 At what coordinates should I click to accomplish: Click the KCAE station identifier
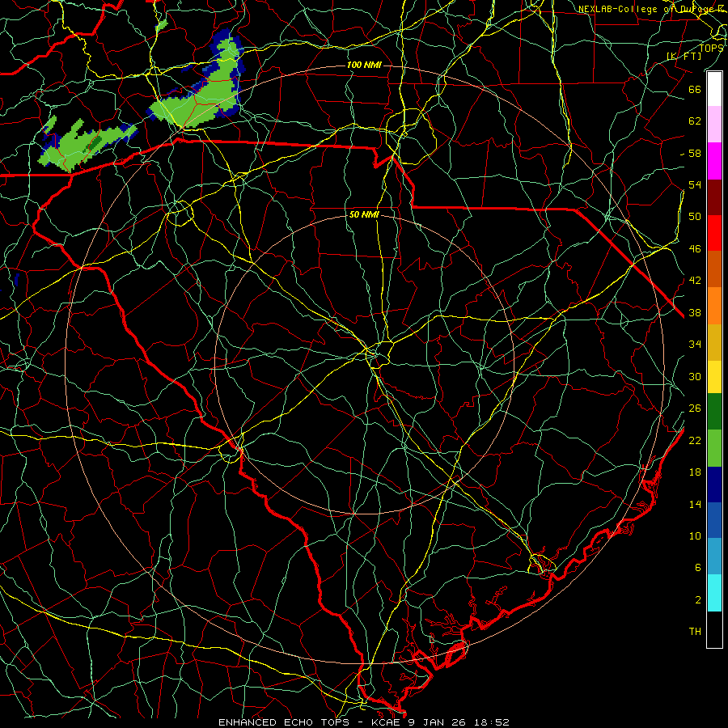pyautogui.click(x=387, y=722)
